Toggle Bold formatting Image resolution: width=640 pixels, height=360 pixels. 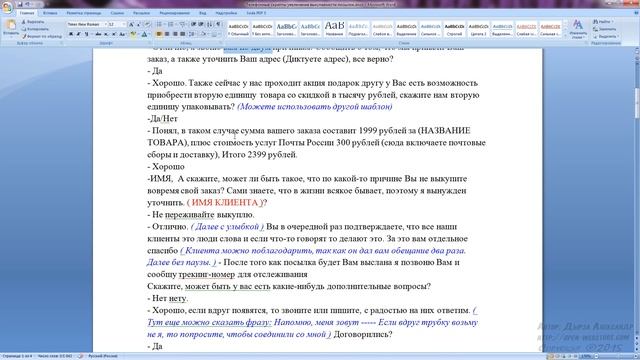coord(71,34)
